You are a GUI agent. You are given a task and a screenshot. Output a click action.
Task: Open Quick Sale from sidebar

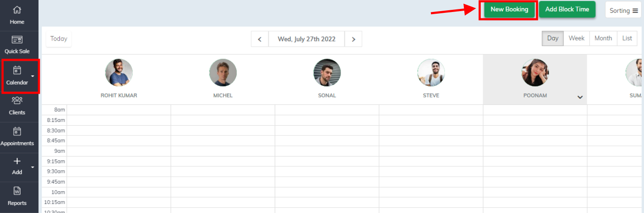[17, 40]
